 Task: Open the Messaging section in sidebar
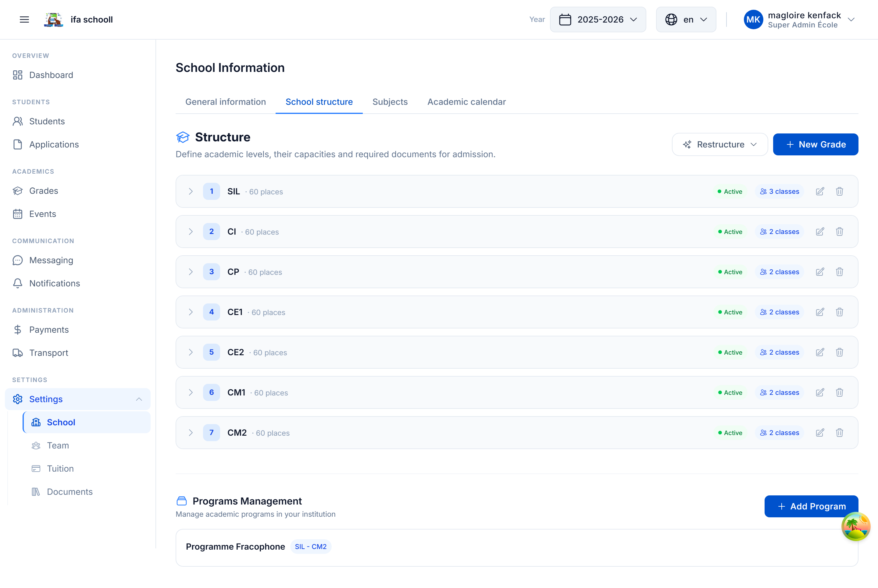coord(51,260)
